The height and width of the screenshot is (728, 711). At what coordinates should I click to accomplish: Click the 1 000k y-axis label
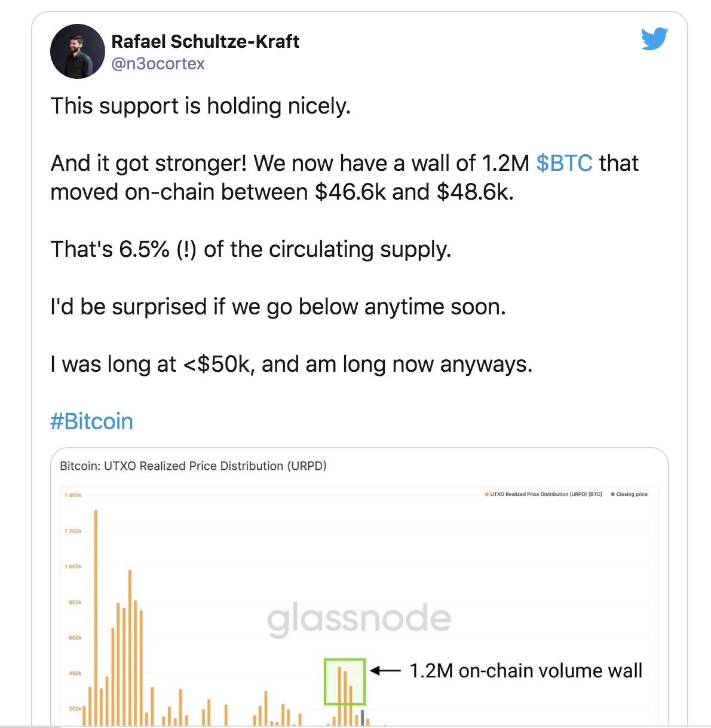pos(73,566)
